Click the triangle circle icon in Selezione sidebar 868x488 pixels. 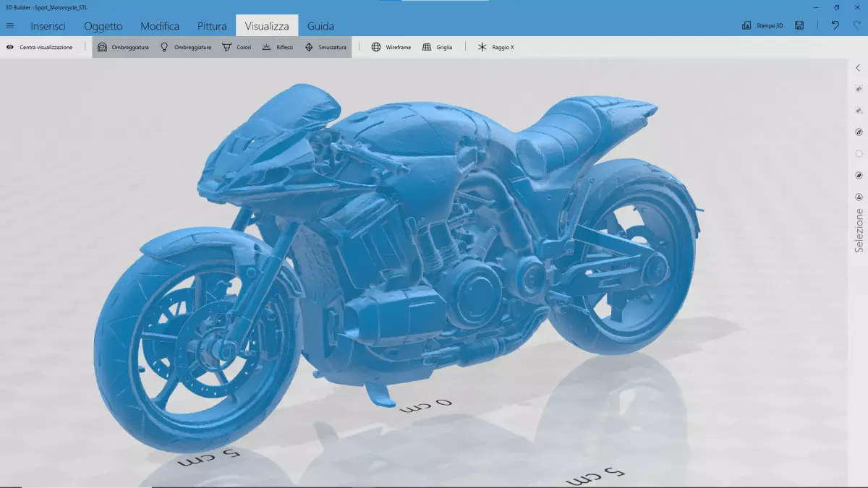859,197
